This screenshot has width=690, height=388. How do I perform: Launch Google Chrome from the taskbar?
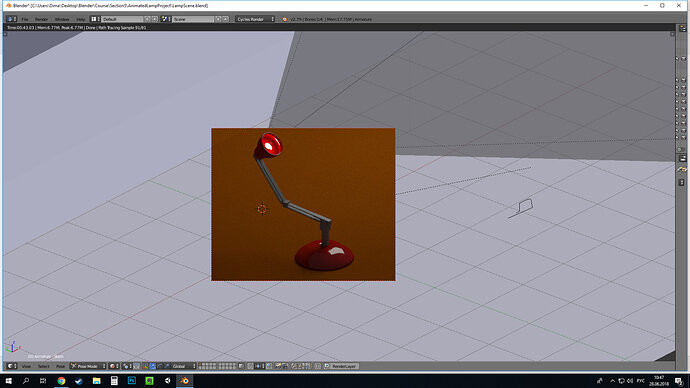[x=61, y=381]
